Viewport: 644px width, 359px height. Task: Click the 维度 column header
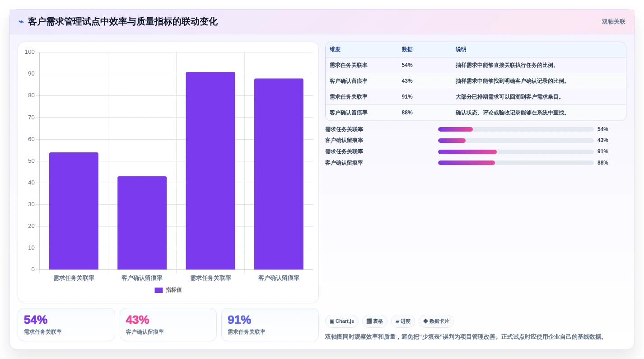(335, 50)
